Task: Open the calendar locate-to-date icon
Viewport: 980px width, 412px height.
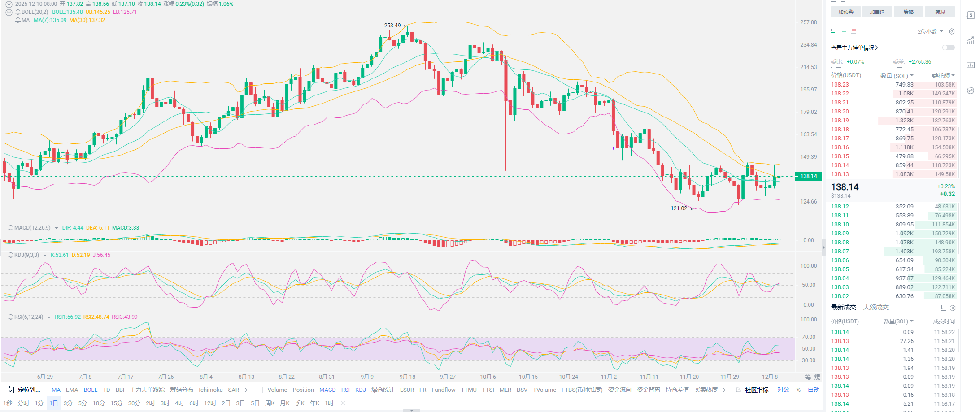Action: 11,390
